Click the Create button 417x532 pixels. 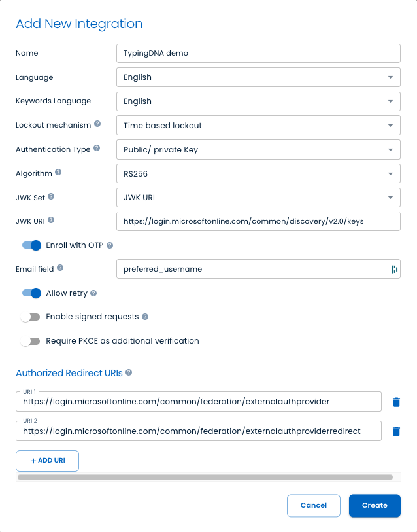point(375,505)
